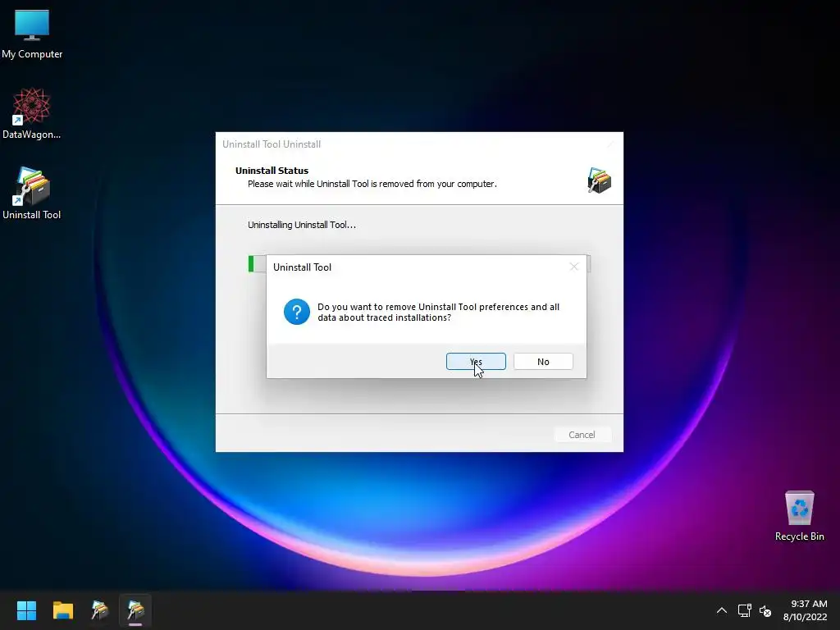Choose No to keep preferences
This screenshot has width=840, height=630.
(543, 362)
